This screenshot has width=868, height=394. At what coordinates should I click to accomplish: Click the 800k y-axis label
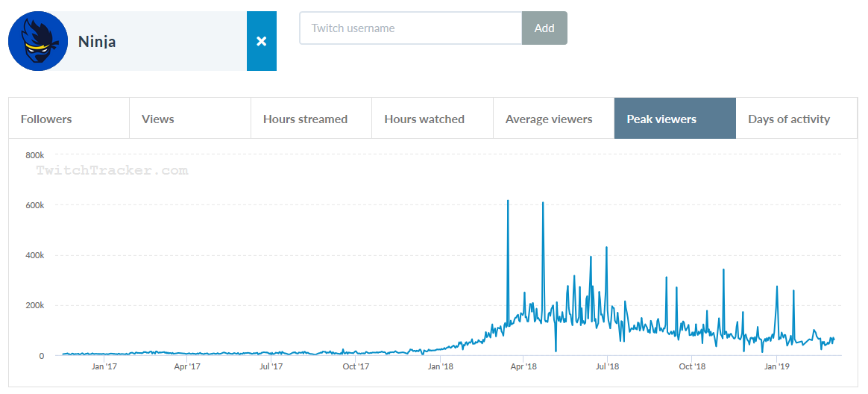click(35, 154)
